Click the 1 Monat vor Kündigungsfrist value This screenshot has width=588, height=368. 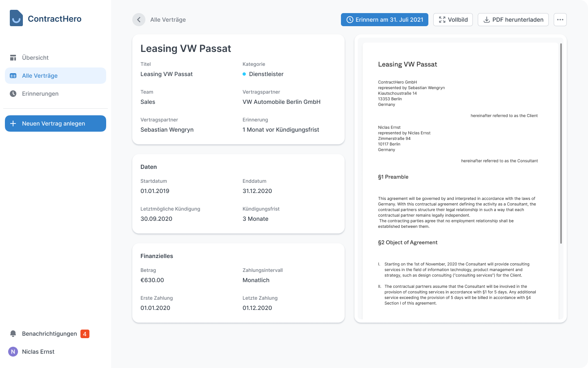(281, 130)
